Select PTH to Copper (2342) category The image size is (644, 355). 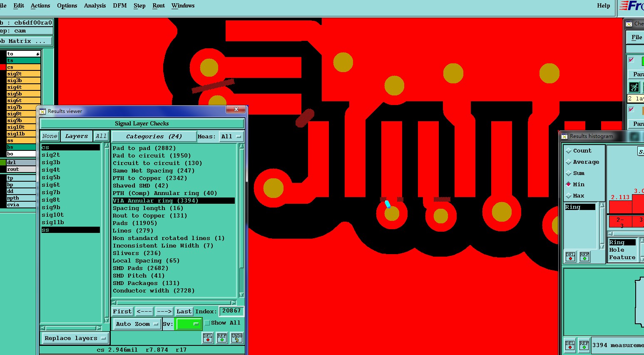tap(150, 178)
